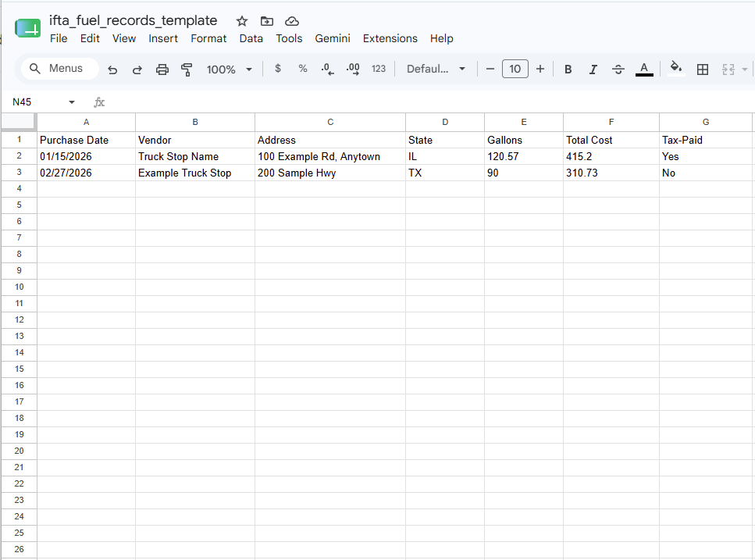
Task: Click the merge cells icon
Action: pos(728,70)
